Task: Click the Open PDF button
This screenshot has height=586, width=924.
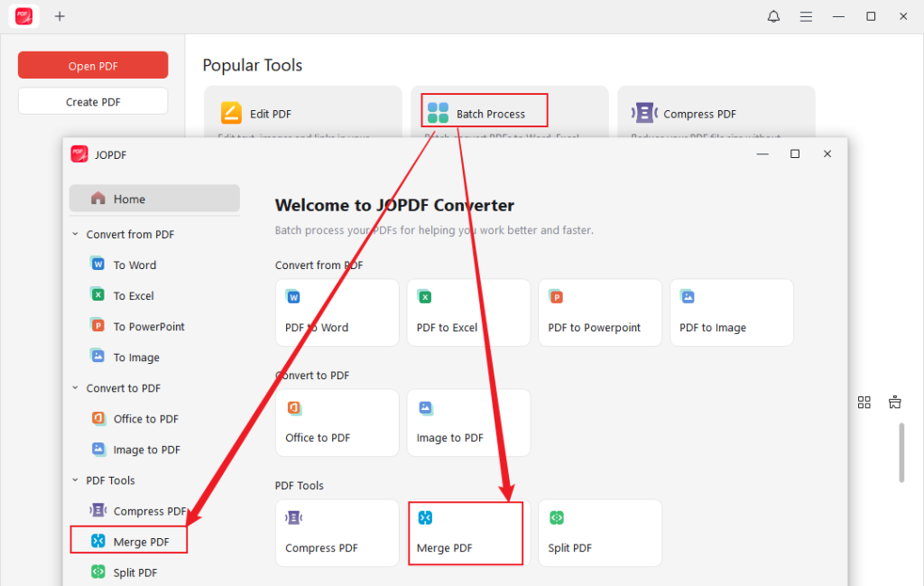Action: click(x=93, y=65)
